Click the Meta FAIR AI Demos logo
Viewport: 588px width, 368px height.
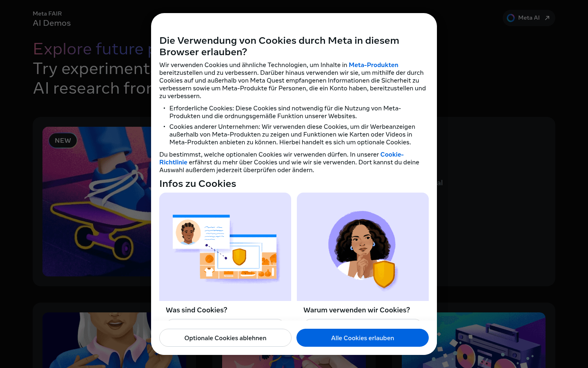tap(52, 19)
